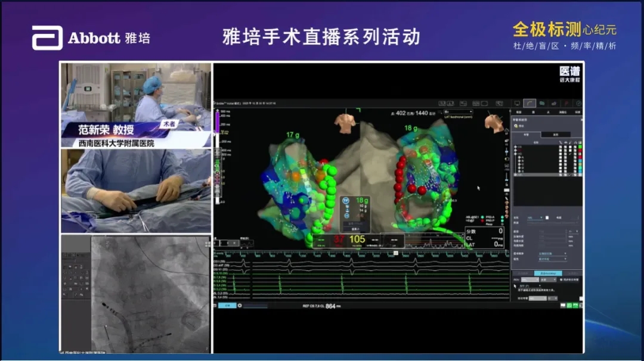644x361 pixels.
Task: Enable the checkbox beside the ROV dropdowns
Action: (x=562, y=279)
